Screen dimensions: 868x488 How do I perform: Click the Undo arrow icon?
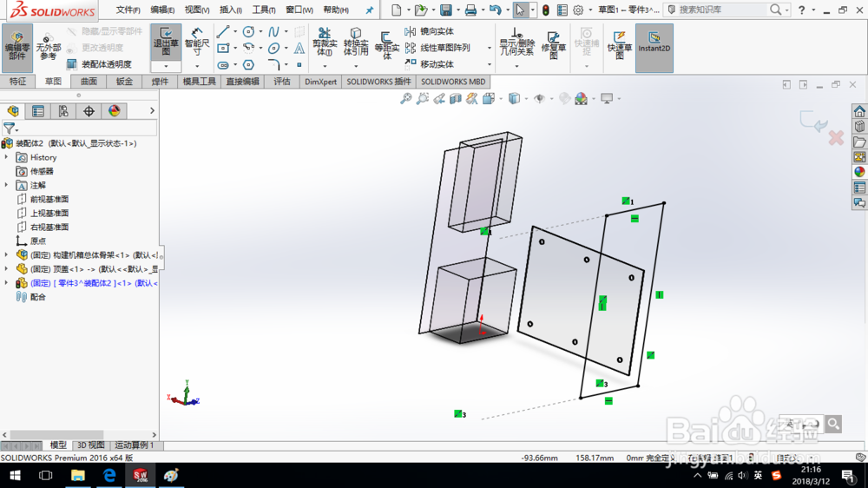(495, 10)
